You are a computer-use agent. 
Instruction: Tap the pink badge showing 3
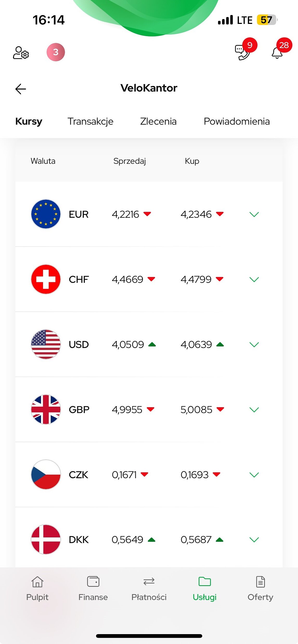(56, 52)
